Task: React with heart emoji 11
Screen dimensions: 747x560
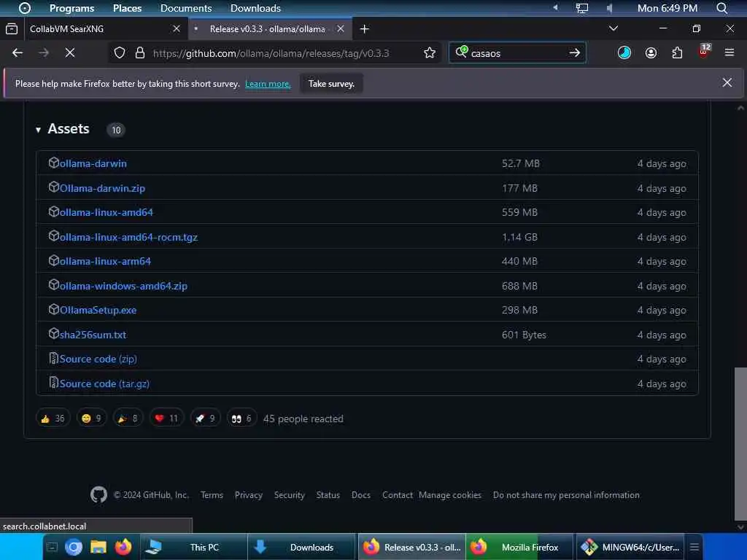Action: click(167, 419)
